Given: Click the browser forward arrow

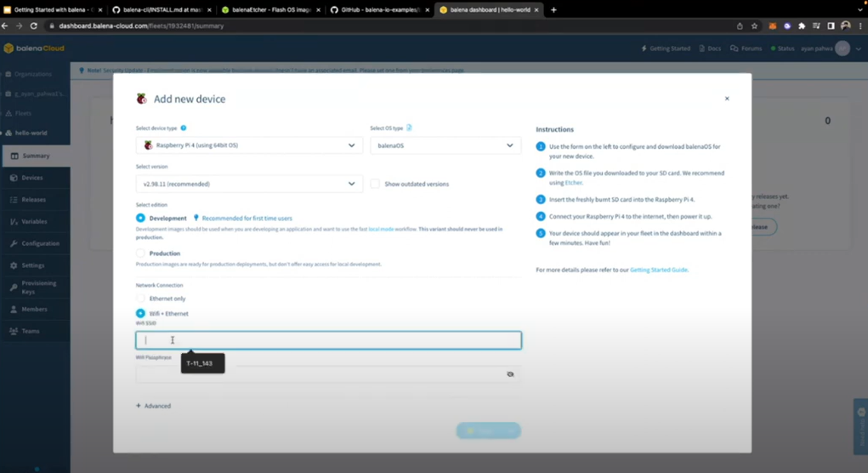Looking at the screenshot, I should [x=19, y=26].
